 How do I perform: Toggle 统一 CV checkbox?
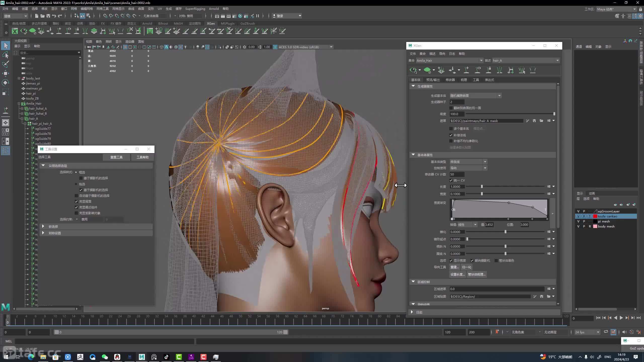451,180
